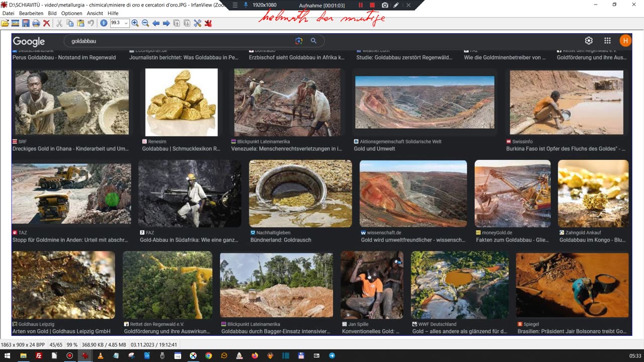Open the moneyGold.de excavator thumbnail
The image size is (644, 362).
[x=513, y=194]
